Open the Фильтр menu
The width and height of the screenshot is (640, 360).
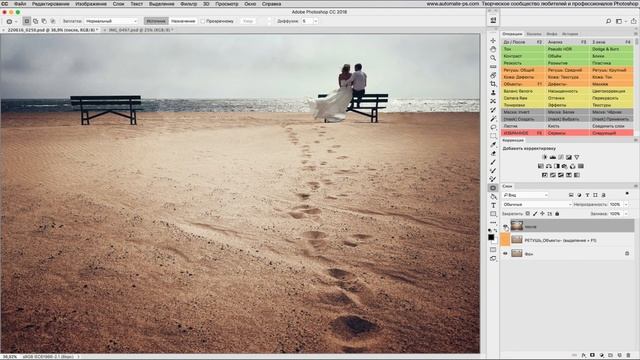point(188,4)
